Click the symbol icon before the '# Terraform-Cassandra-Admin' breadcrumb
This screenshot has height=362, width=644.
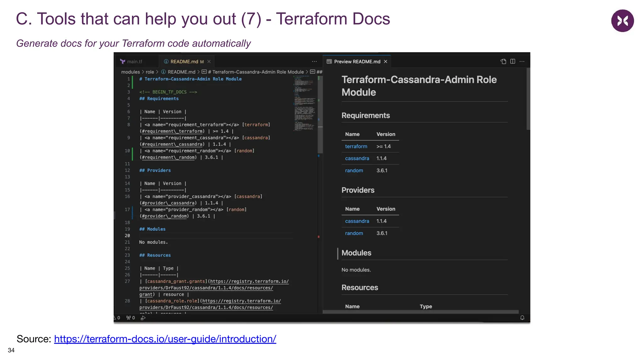point(204,72)
